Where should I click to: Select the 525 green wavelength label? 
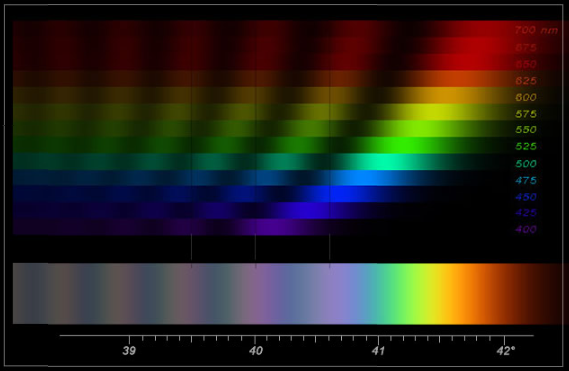tap(526, 146)
